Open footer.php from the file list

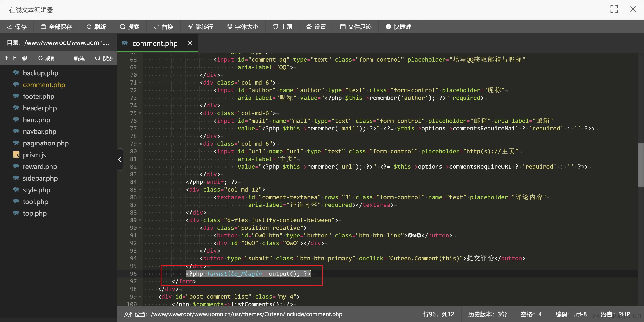click(39, 96)
